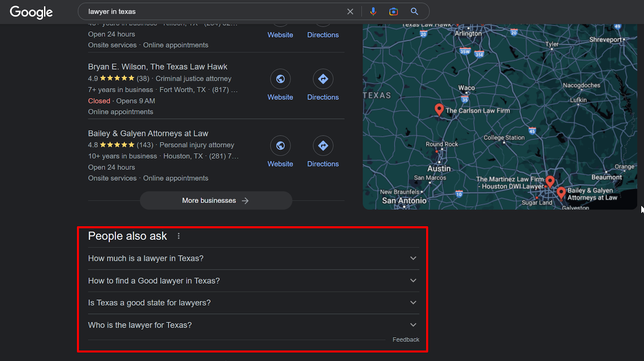The width and height of the screenshot is (644, 361).
Task: Expand 'How much is a lawyer in Texas?'
Action: (254, 258)
